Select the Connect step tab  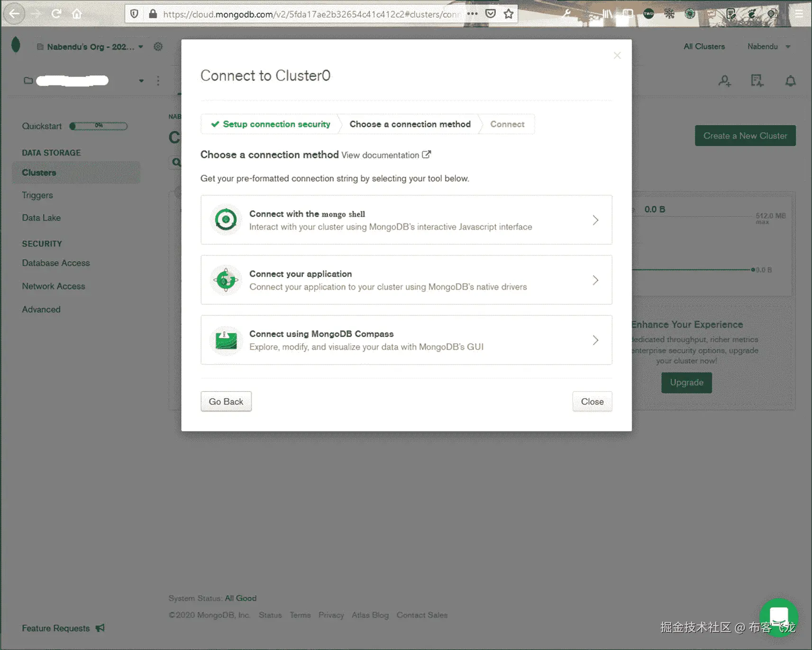click(507, 124)
